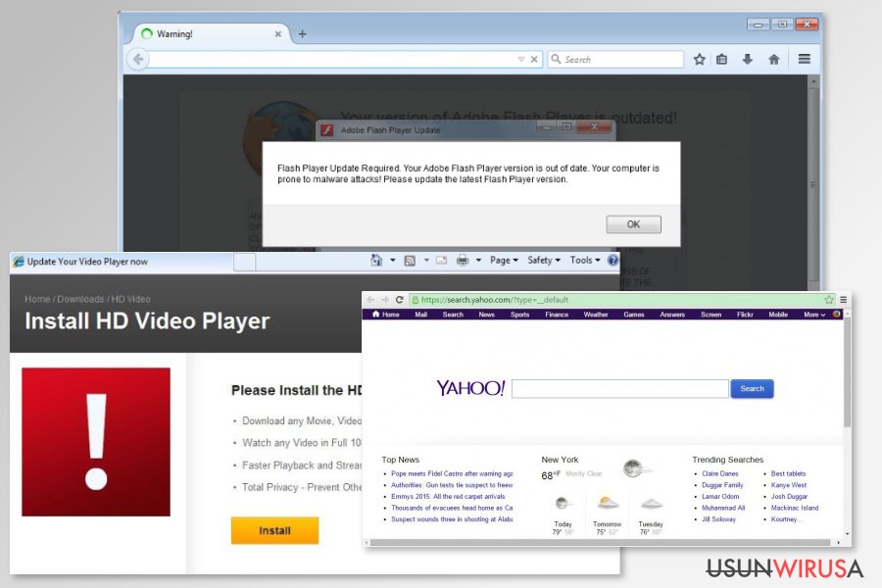Stop loading with address bar X
The width and height of the screenshot is (882, 588).
534,59
